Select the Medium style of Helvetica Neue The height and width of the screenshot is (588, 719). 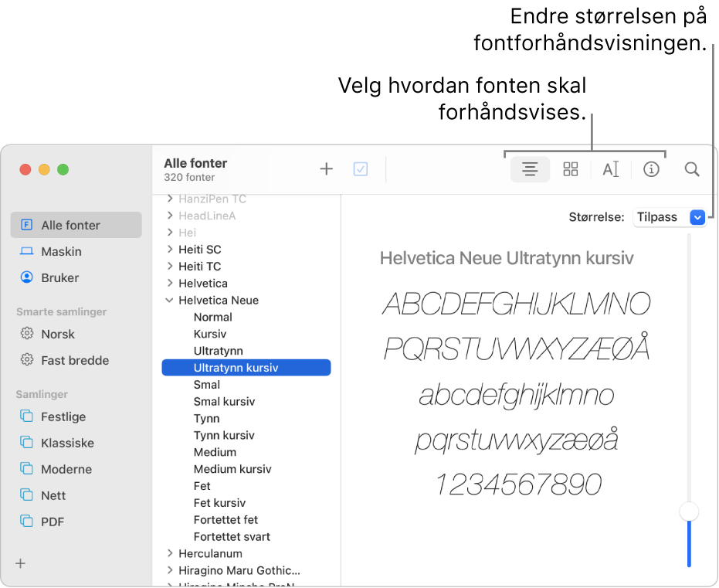[215, 452]
